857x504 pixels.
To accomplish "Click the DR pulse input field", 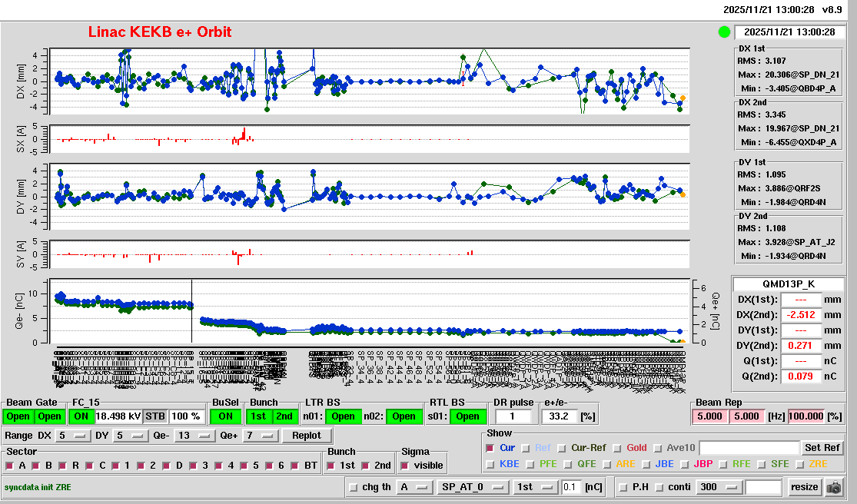I will [514, 416].
